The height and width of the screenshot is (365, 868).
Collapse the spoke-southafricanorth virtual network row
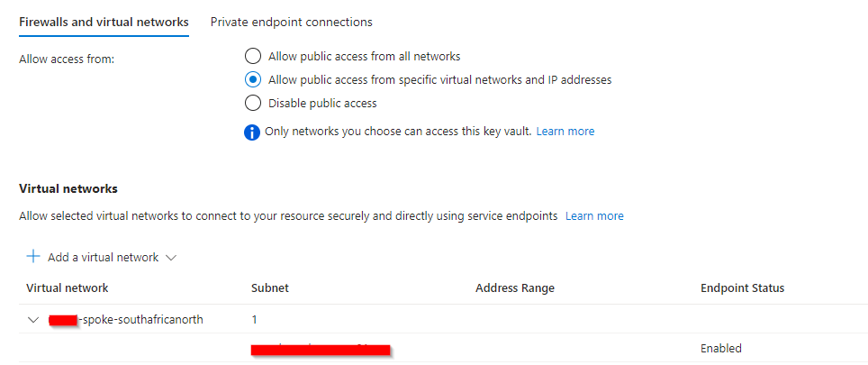click(33, 320)
